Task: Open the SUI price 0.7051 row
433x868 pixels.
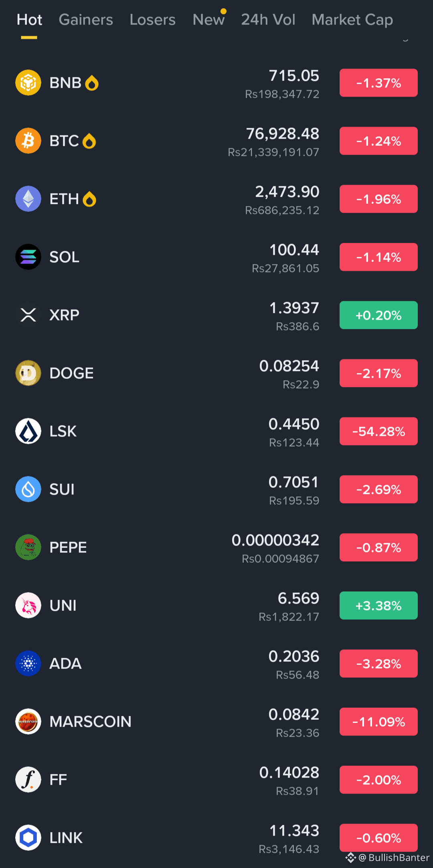Action: (216, 489)
